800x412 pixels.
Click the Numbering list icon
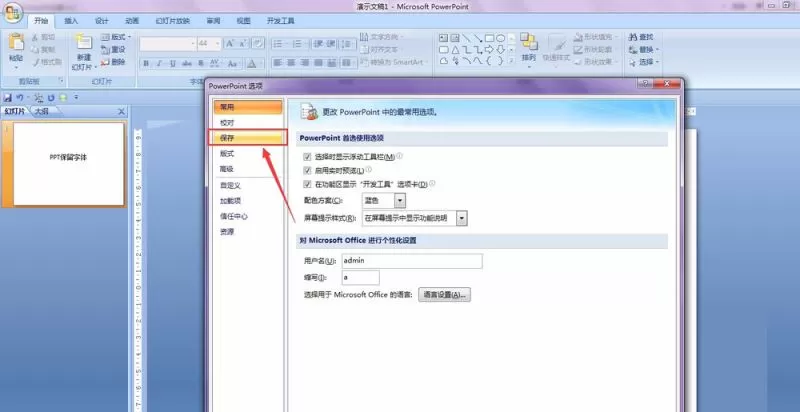pos(299,44)
